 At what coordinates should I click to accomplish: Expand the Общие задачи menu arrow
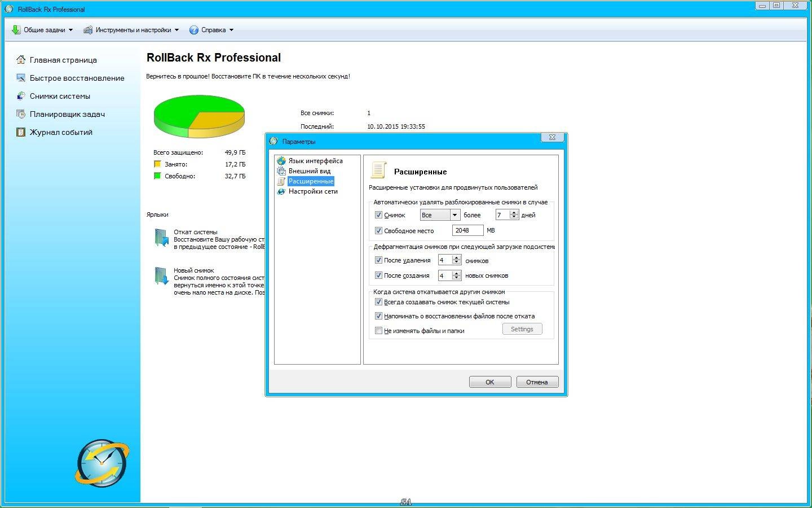pos(70,30)
